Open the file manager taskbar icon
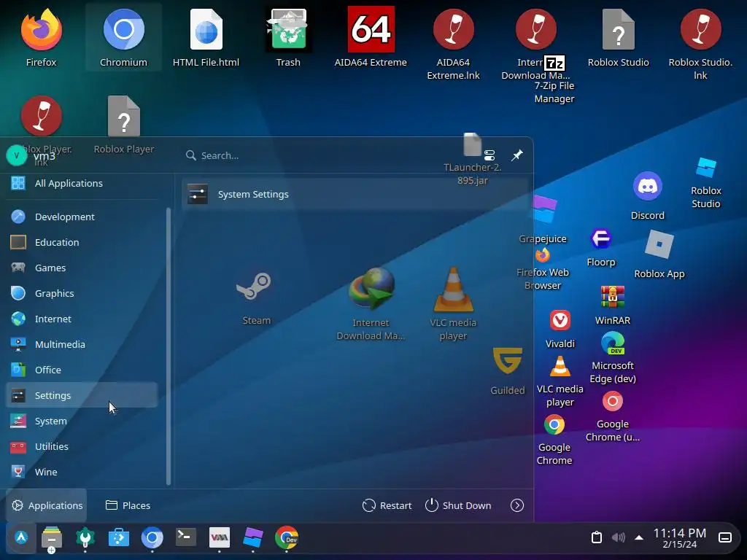747x560 pixels. 52,537
